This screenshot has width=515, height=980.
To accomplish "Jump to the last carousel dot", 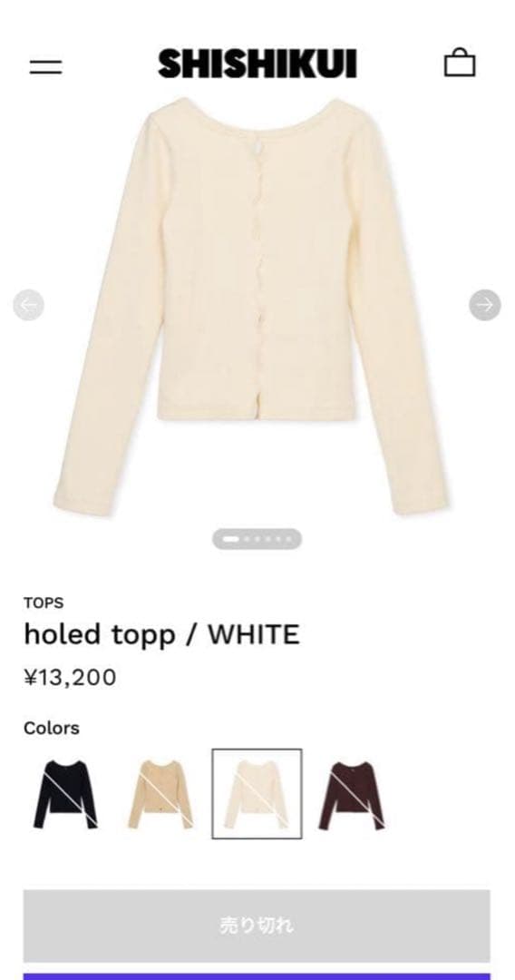I will (x=288, y=539).
